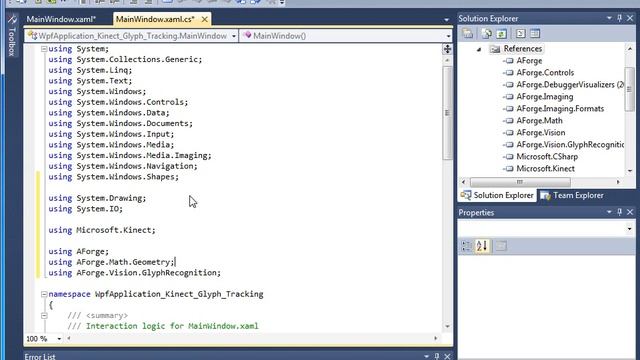Close the Properties panel

pyautogui.click(x=630, y=212)
